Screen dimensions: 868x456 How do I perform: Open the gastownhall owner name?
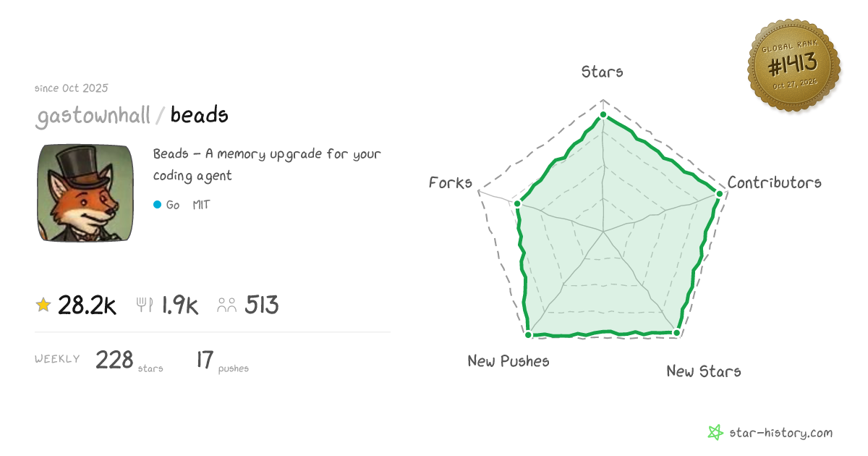[x=93, y=115]
